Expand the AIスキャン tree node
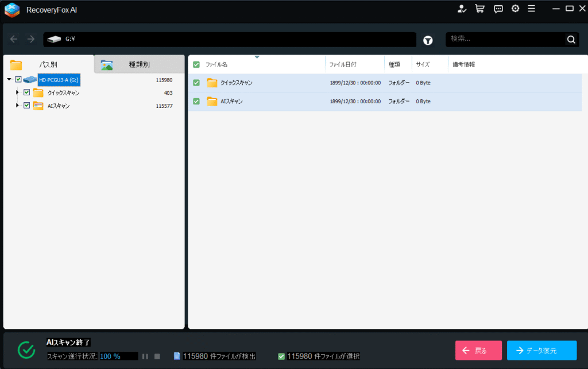588x369 pixels. (17, 106)
